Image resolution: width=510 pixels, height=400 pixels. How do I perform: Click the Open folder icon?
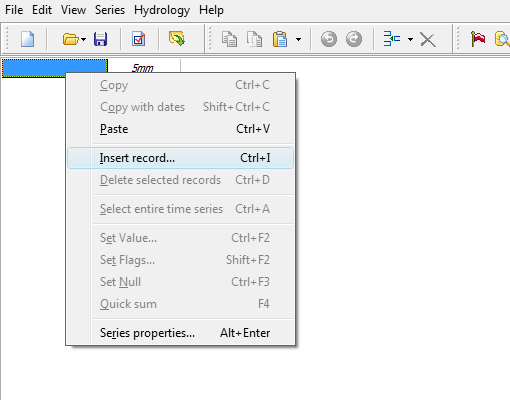point(70,39)
